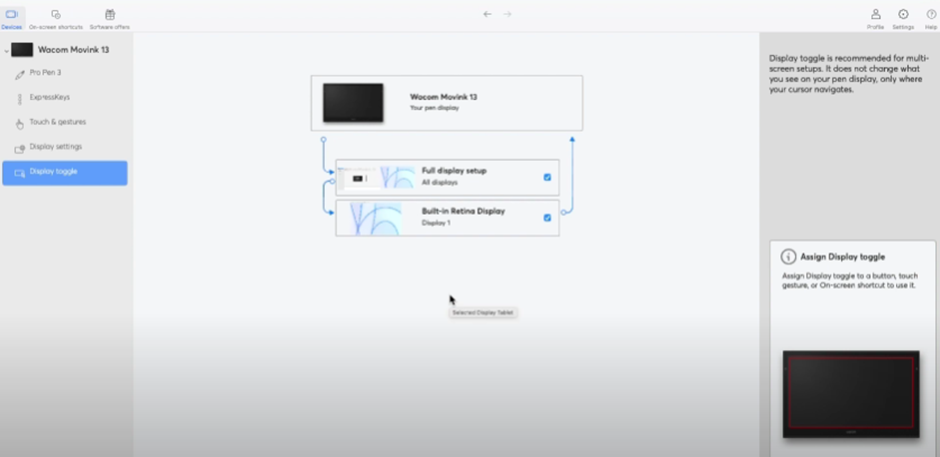Viewport: 940px width, 457px height.
Task: Click the info icon beside Assign Display toggle
Action: [x=788, y=257]
